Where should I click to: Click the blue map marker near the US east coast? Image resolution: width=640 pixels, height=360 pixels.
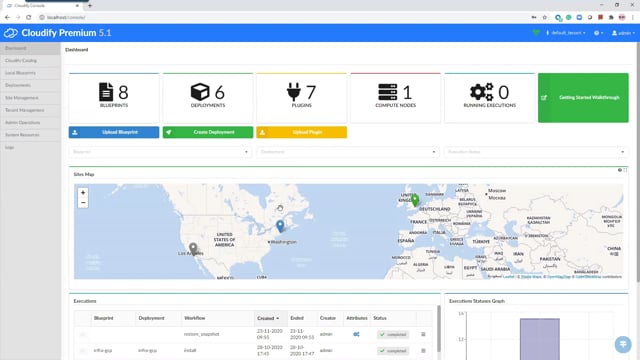[280, 226]
